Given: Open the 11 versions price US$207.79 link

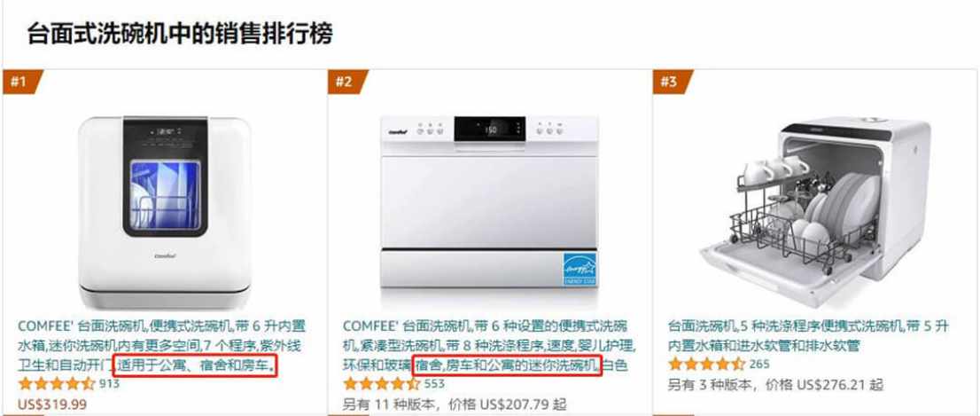Looking at the screenshot, I should pos(455,404).
